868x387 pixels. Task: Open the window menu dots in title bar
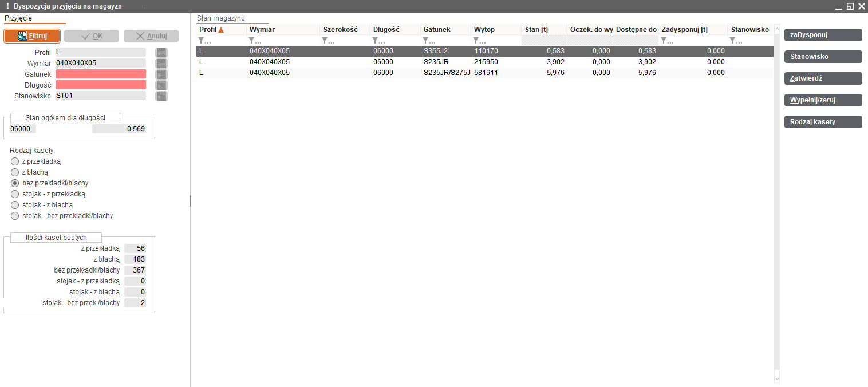[7, 6]
